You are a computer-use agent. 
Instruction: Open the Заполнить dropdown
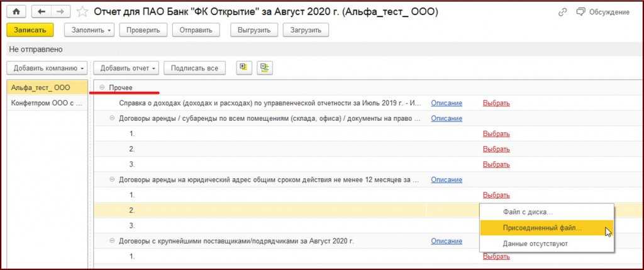click(91, 30)
